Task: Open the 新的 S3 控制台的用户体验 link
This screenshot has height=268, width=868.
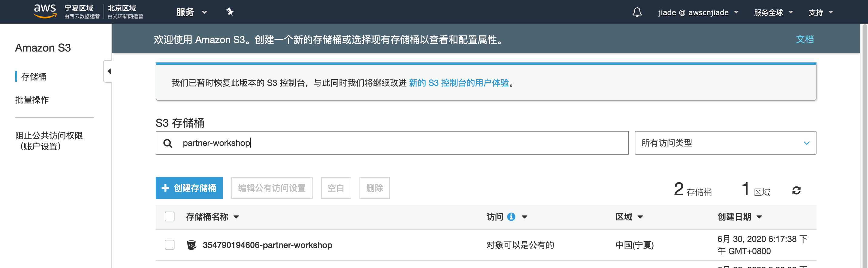Action: click(x=459, y=83)
